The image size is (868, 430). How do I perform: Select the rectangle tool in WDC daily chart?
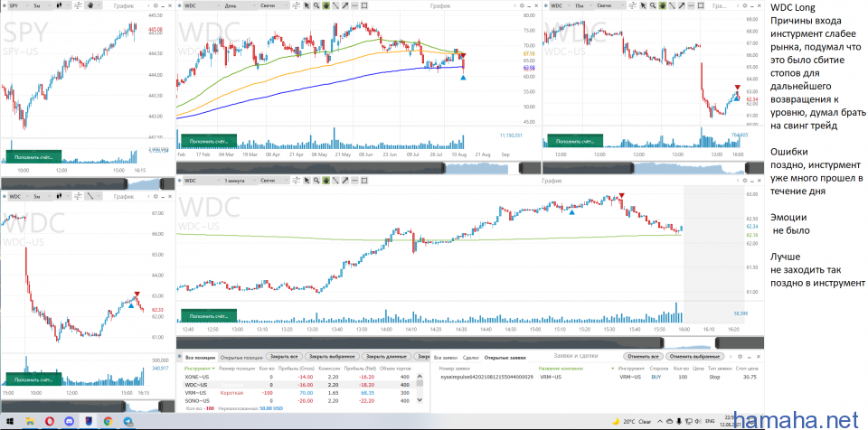click(364, 5)
